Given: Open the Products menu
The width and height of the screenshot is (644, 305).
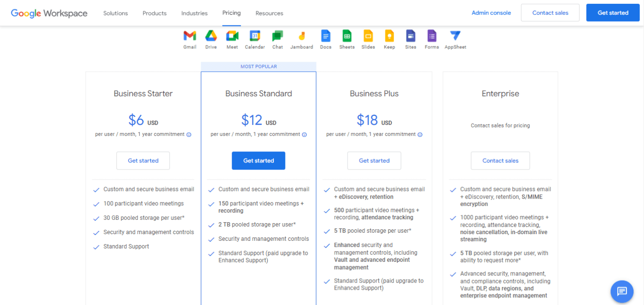Looking at the screenshot, I should (x=155, y=13).
